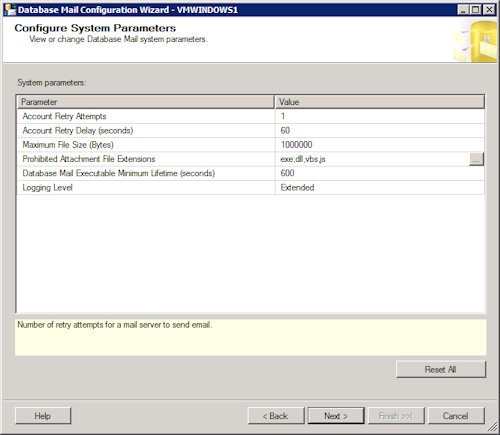Click the Database Mail wizard banner graphic
The width and height of the screenshot is (500, 435).
[x=475, y=41]
